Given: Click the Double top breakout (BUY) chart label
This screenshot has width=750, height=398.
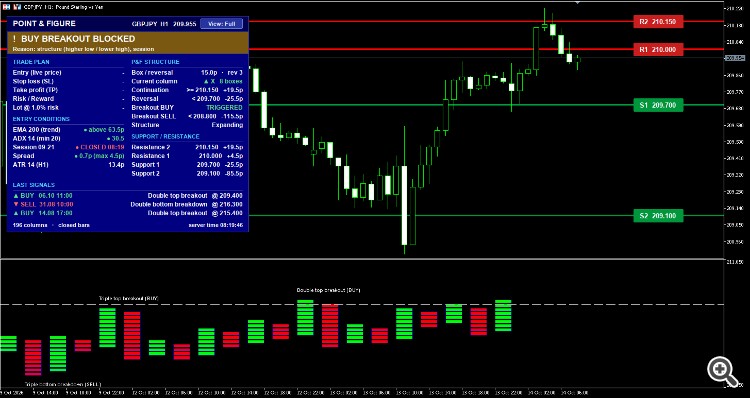Looking at the screenshot, I should [328, 290].
